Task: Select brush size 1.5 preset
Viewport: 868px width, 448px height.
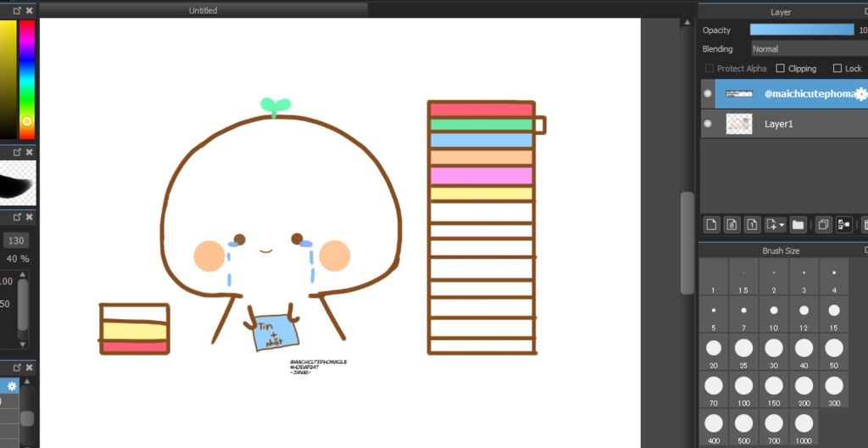Action: pos(743,277)
